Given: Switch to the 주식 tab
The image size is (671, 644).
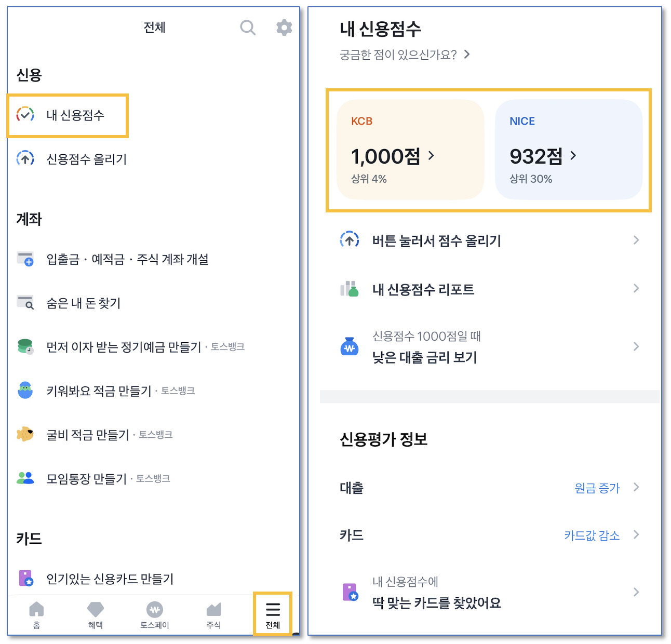Looking at the screenshot, I should (213, 609).
